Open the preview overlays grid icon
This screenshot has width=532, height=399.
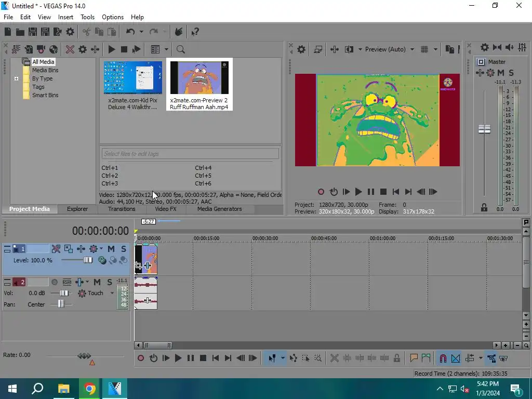coord(424,49)
